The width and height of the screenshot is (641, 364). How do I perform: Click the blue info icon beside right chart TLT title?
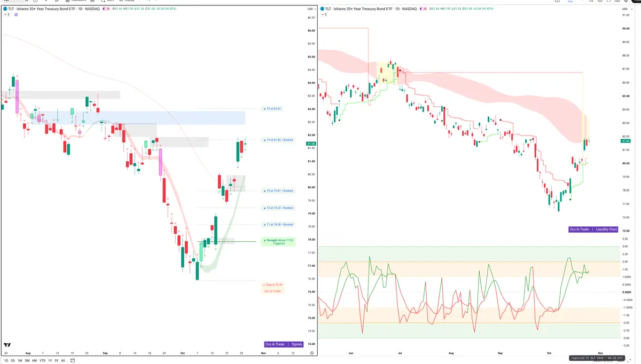[323, 9]
